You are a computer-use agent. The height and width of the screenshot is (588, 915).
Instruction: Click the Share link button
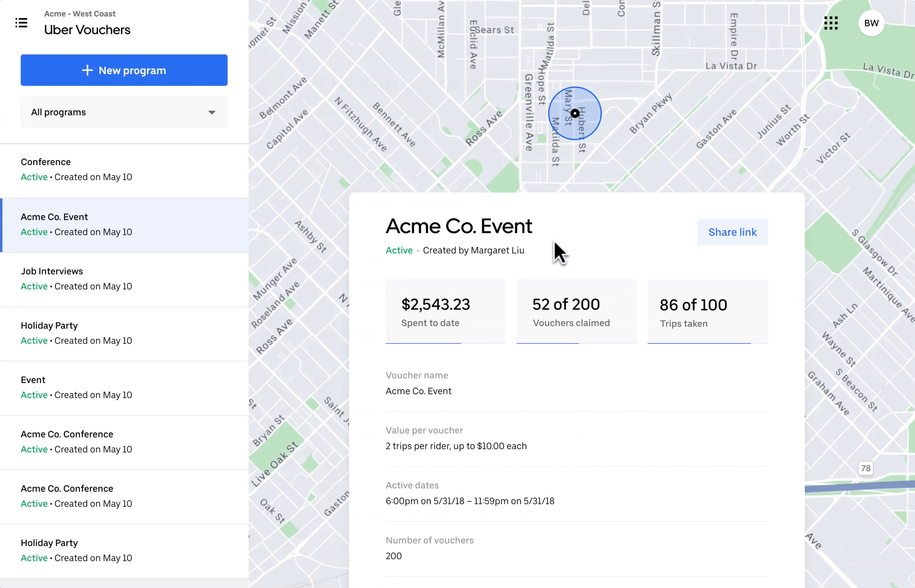732,232
